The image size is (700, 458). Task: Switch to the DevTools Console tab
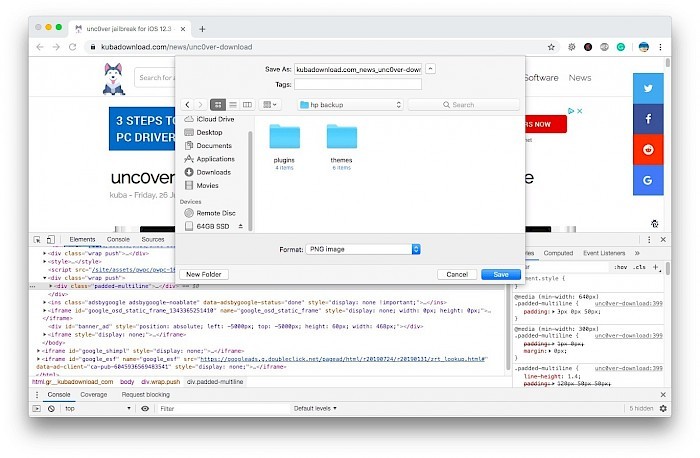pyautogui.click(x=118, y=240)
